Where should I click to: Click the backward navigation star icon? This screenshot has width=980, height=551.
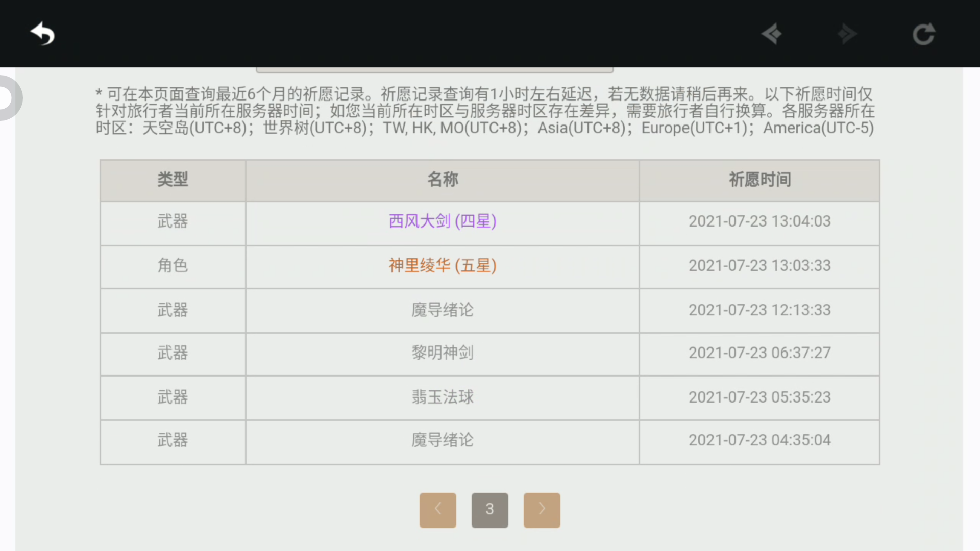click(772, 34)
